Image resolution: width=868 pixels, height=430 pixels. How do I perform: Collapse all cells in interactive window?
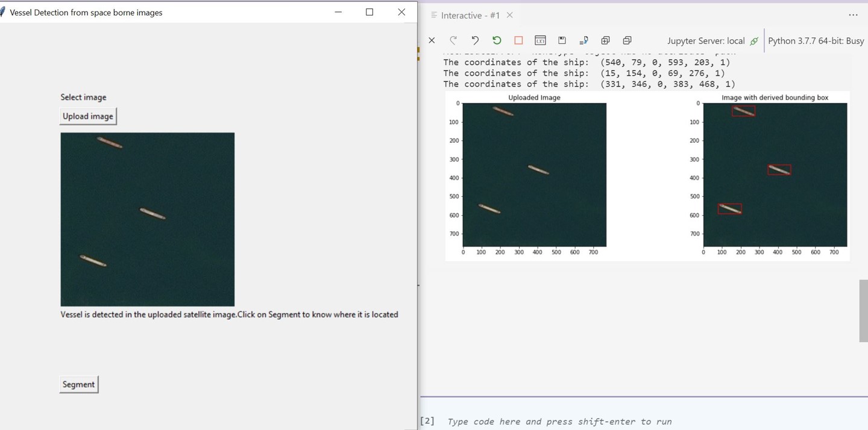click(x=626, y=40)
